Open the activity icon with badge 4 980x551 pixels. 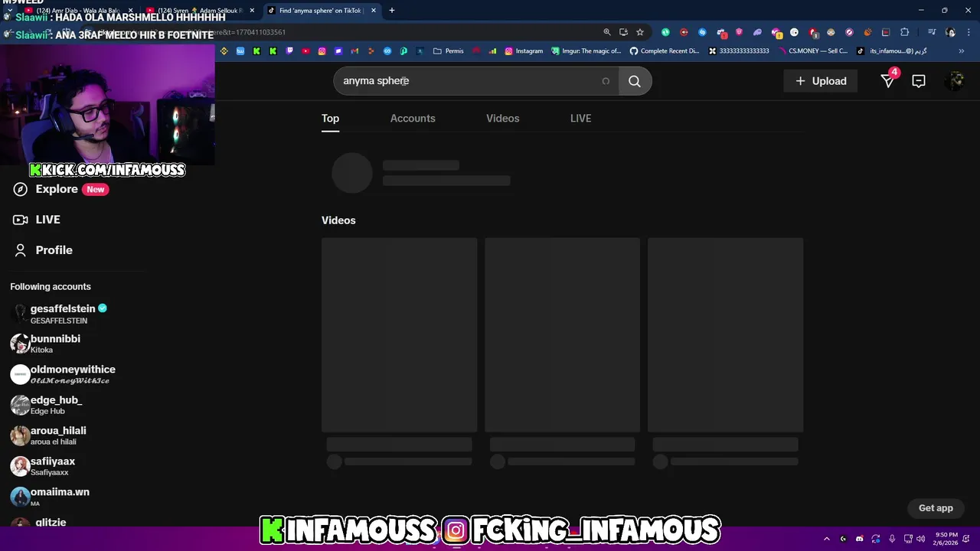tap(888, 80)
